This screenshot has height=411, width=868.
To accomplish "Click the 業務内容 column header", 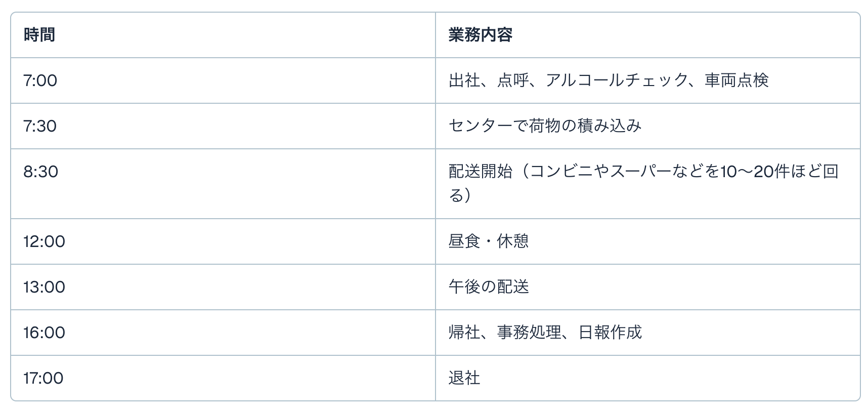I will [x=480, y=35].
